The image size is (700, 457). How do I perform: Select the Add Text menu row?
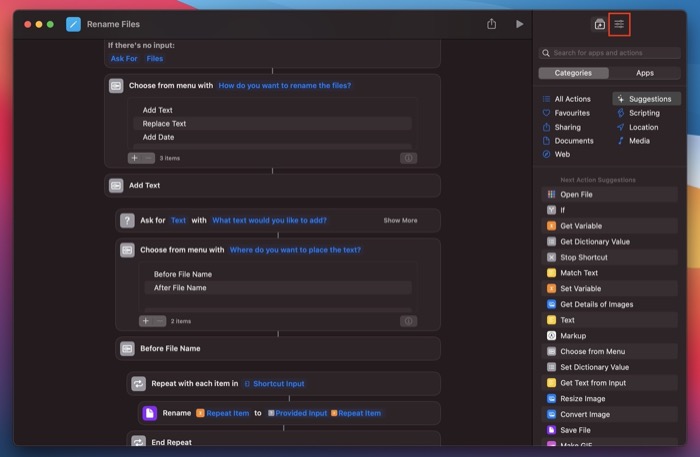pyautogui.click(x=272, y=110)
